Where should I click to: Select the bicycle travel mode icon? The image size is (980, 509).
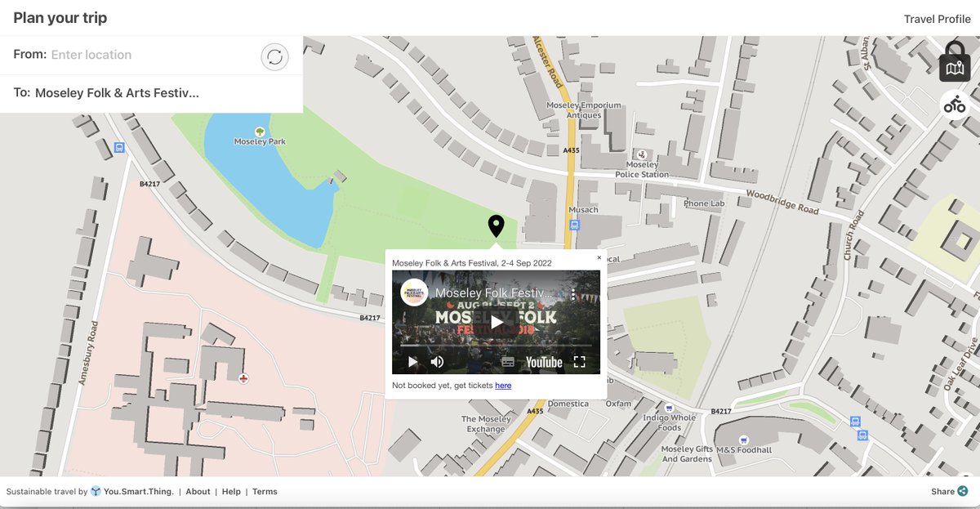954,105
